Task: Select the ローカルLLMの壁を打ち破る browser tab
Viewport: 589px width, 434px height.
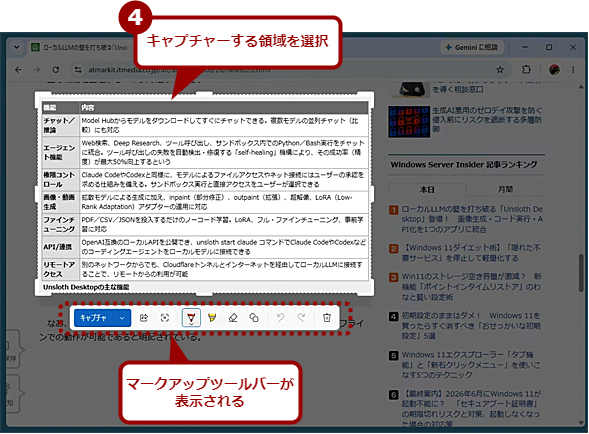Action: pyautogui.click(x=81, y=47)
